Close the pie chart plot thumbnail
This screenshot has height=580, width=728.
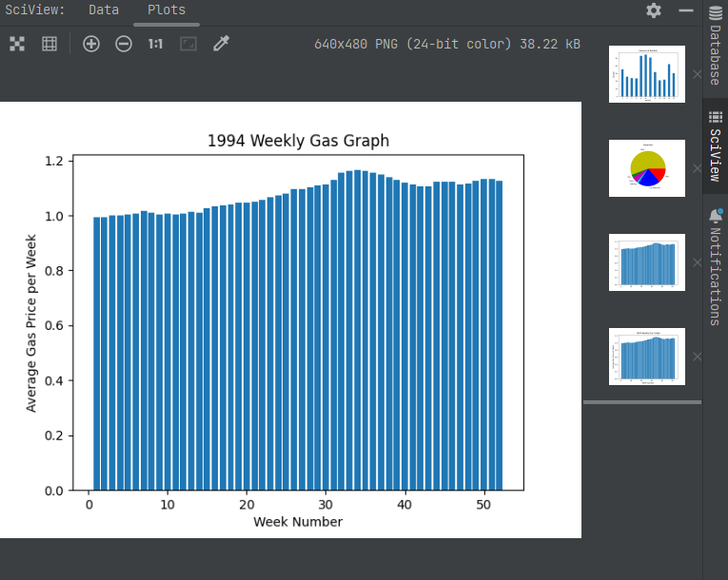point(697,168)
